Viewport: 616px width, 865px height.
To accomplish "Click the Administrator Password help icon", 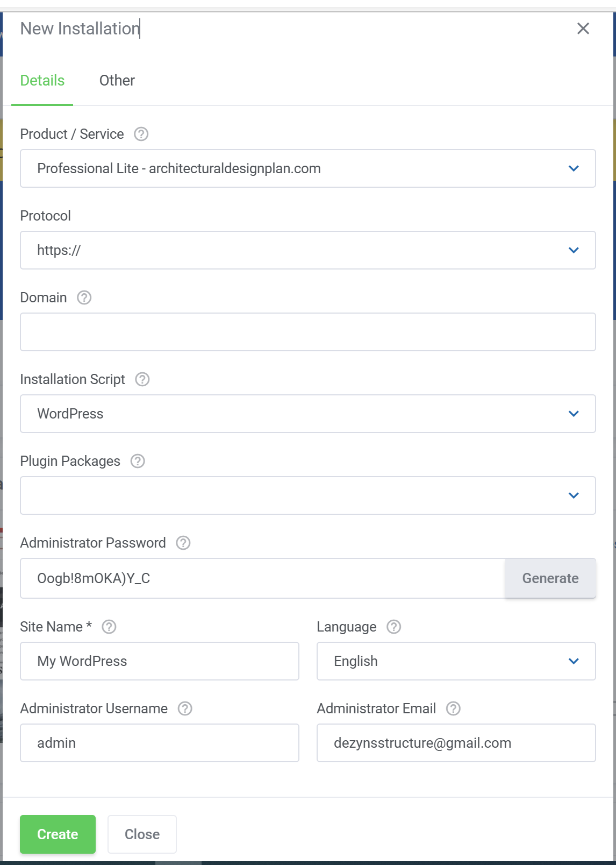I will point(183,543).
